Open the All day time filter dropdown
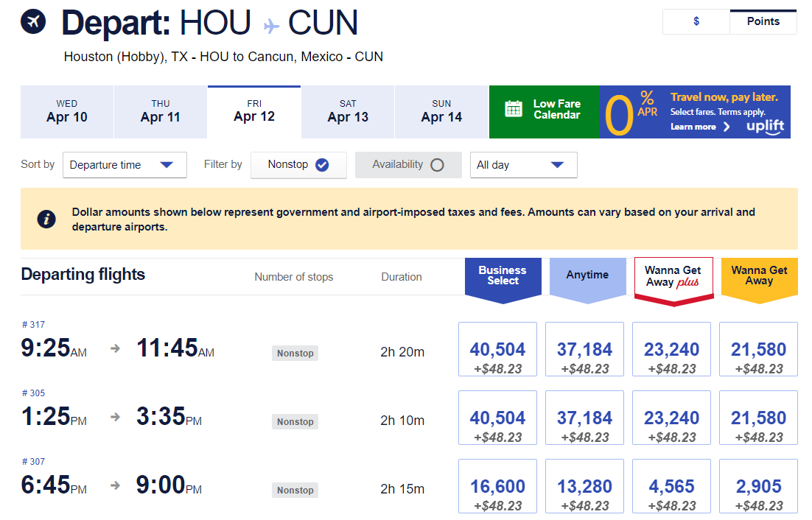The height and width of the screenshot is (520, 812). 523,164
